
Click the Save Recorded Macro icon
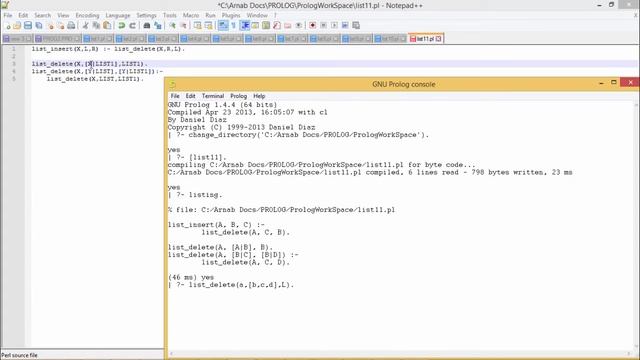(356, 25)
